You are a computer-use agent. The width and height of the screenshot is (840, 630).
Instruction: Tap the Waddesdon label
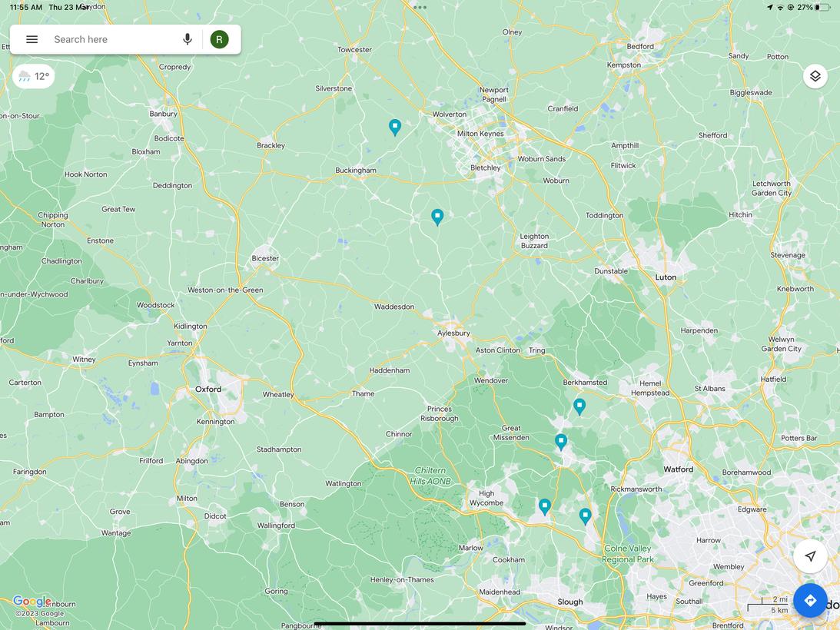pyautogui.click(x=393, y=307)
